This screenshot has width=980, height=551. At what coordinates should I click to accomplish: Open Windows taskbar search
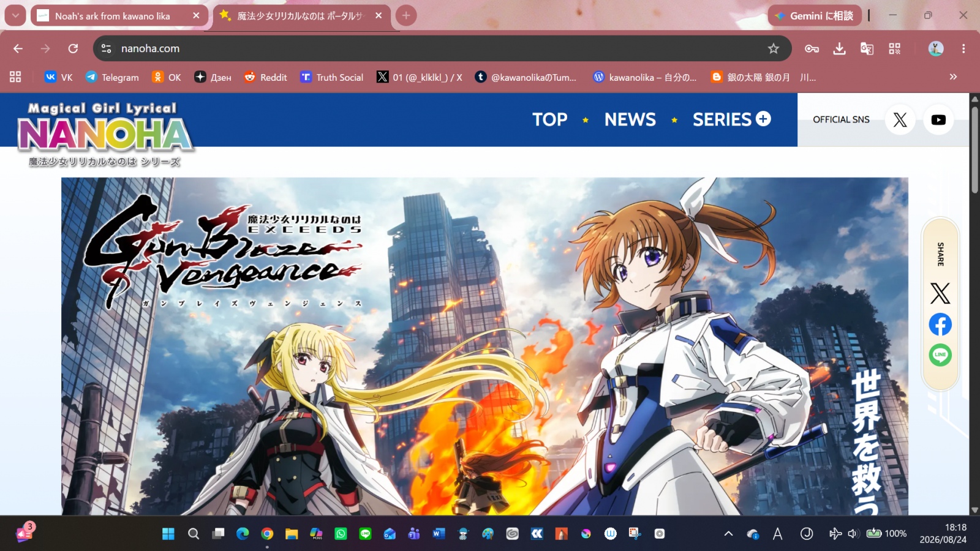[x=194, y=534]
